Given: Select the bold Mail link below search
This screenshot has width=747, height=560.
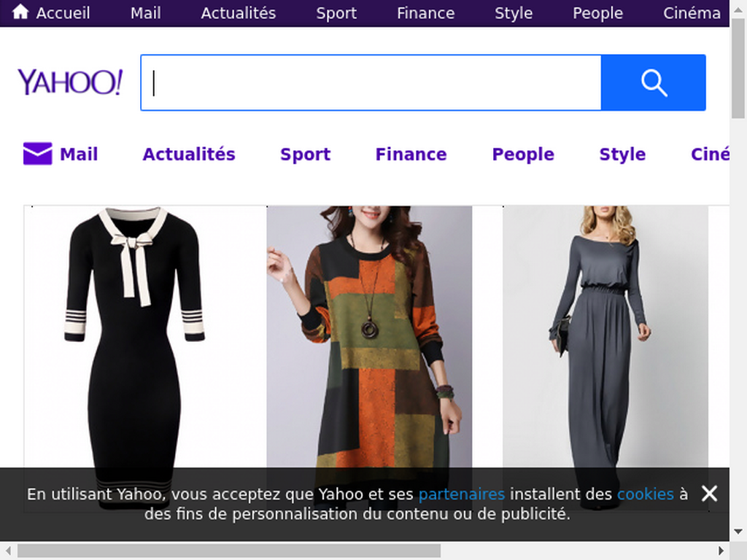Looking at the screenshot, I should tap(79, 155).
